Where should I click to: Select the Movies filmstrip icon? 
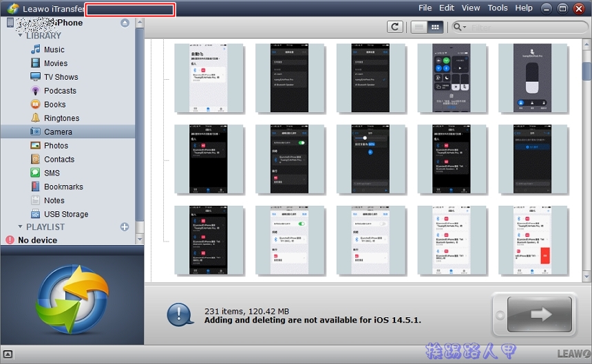tap(36, 63)
